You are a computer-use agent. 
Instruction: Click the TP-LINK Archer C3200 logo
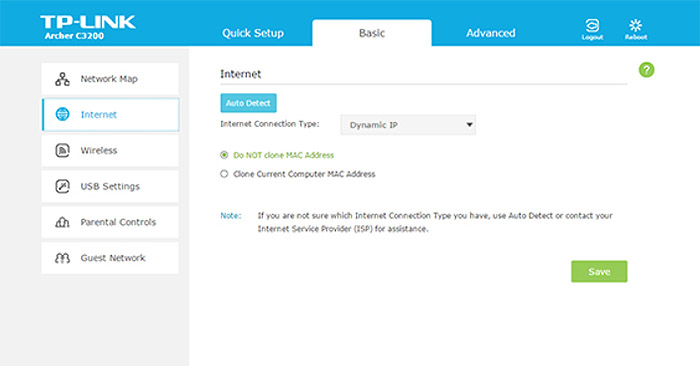click(x=88, y=28)
